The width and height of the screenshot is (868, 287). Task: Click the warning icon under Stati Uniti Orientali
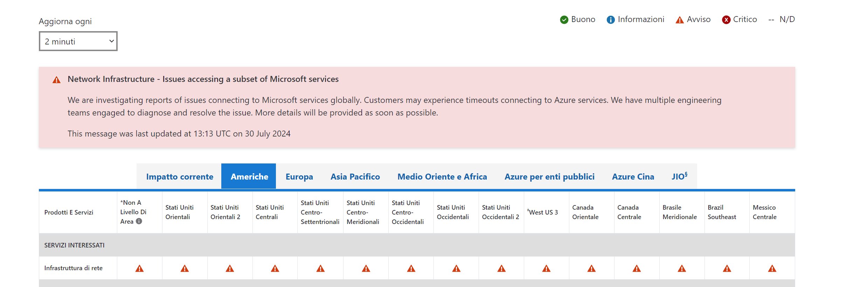185,268
